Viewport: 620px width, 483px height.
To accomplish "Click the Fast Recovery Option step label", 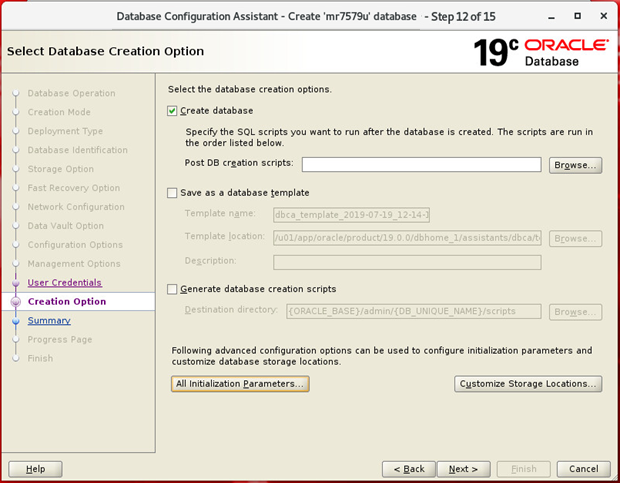I will [74, 188].
